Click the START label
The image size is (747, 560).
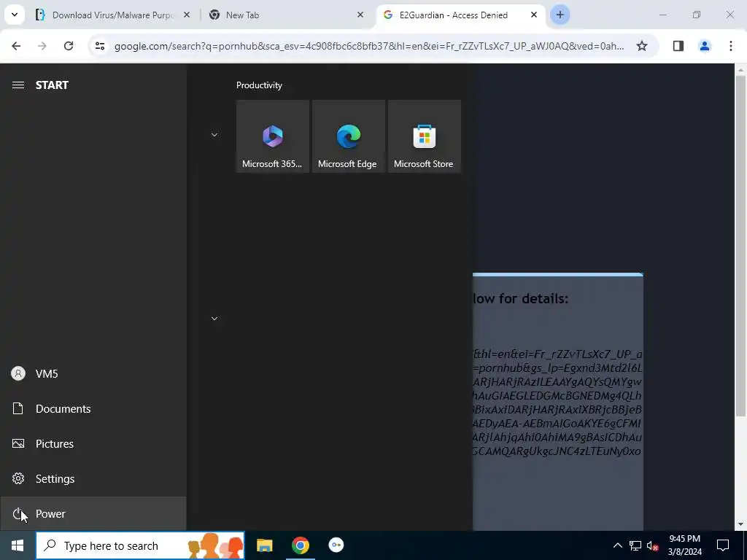pyautogui.click(x=52, y=85)
